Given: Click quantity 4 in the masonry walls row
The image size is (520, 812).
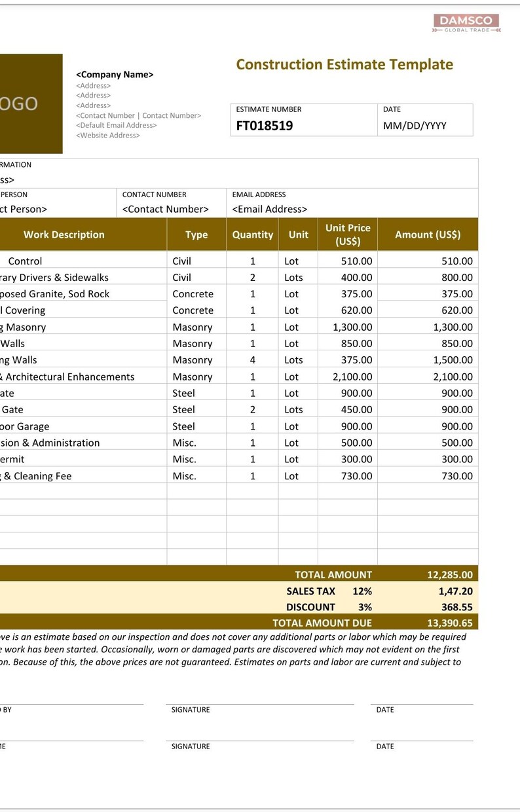Looking at the screenshot, I should point(253,360).
